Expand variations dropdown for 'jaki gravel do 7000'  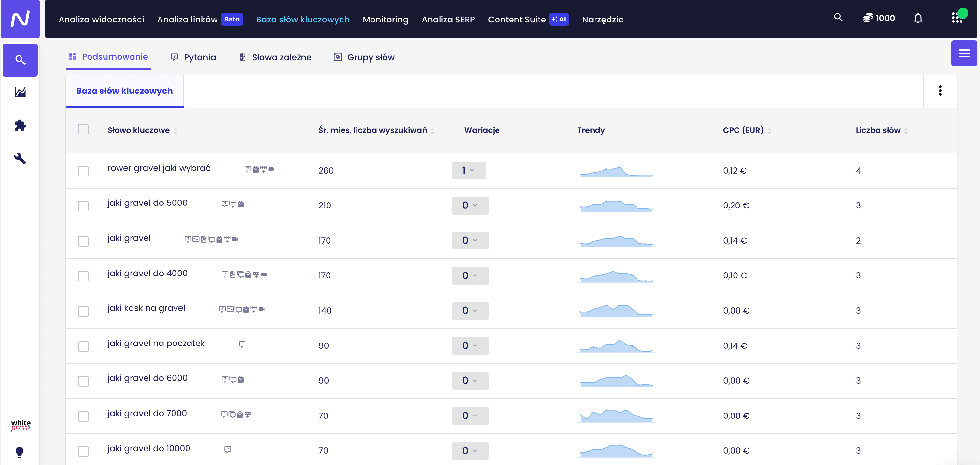pyautogui.click(x=470, y=416)
